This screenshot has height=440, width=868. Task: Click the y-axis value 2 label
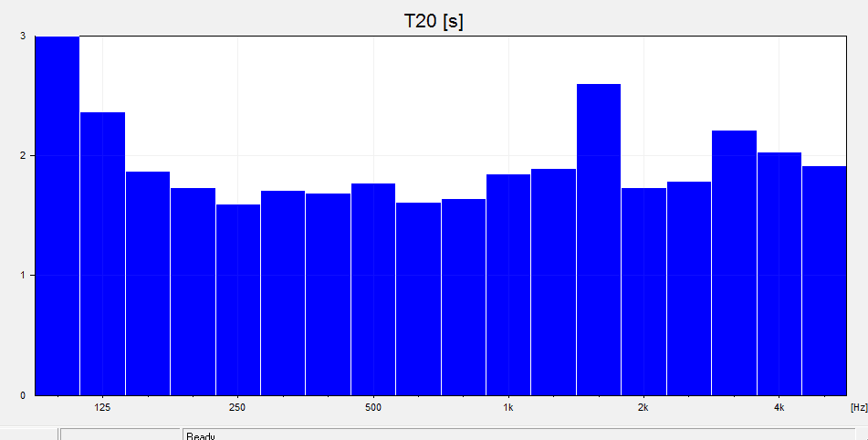tap(23, 156)
